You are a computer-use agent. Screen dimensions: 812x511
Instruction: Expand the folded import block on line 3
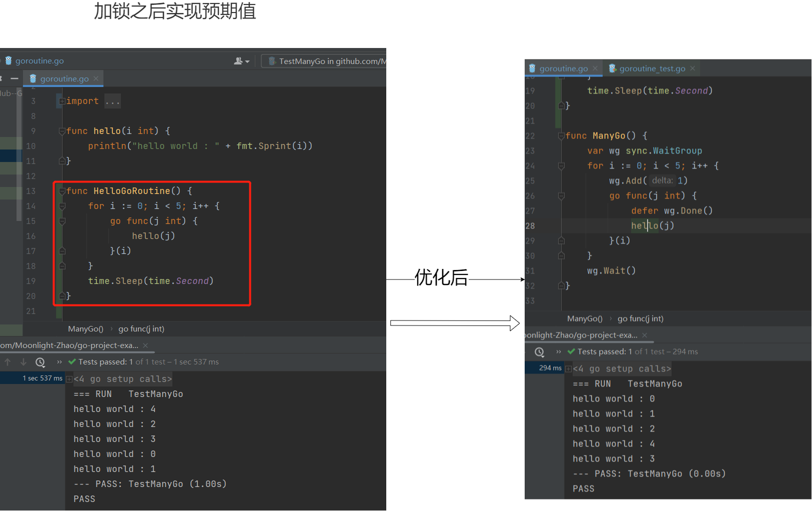click(62, 101)
